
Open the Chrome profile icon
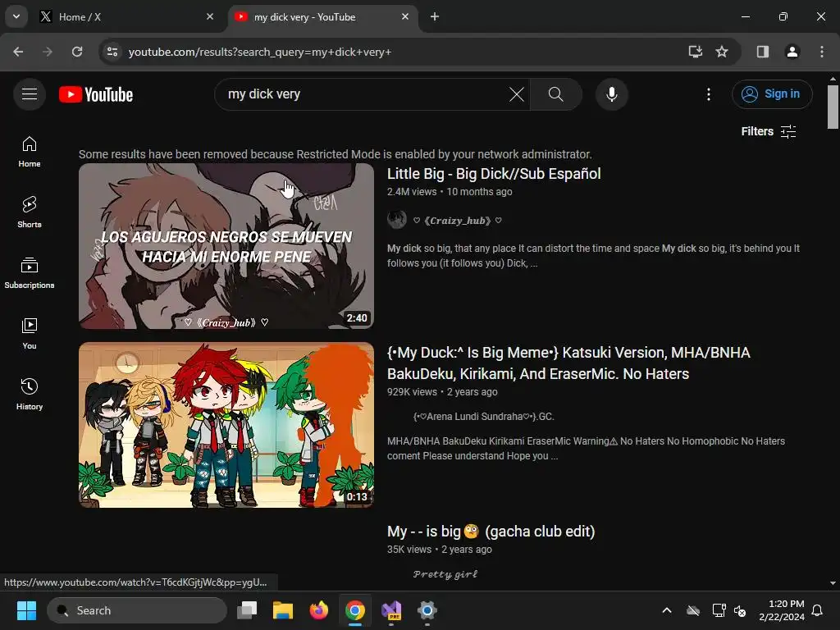(792, 52)
